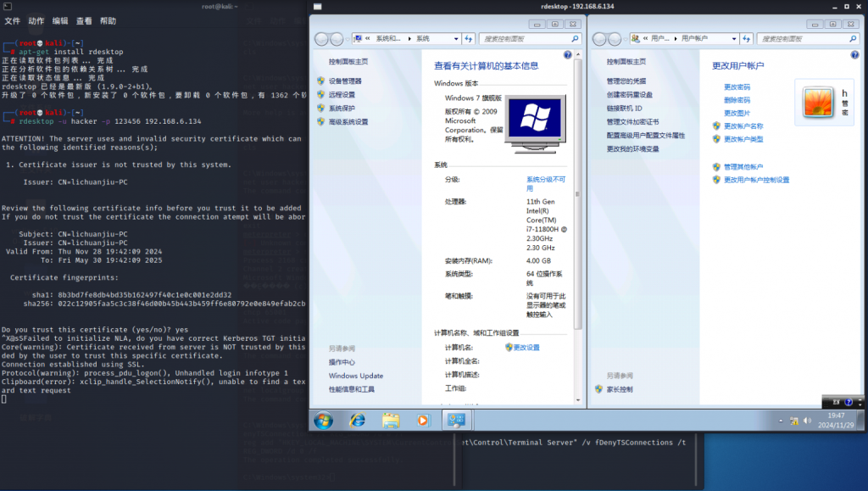Open the 文件 menu in the terminal
The image size is (868, 491).
[12, 21]
